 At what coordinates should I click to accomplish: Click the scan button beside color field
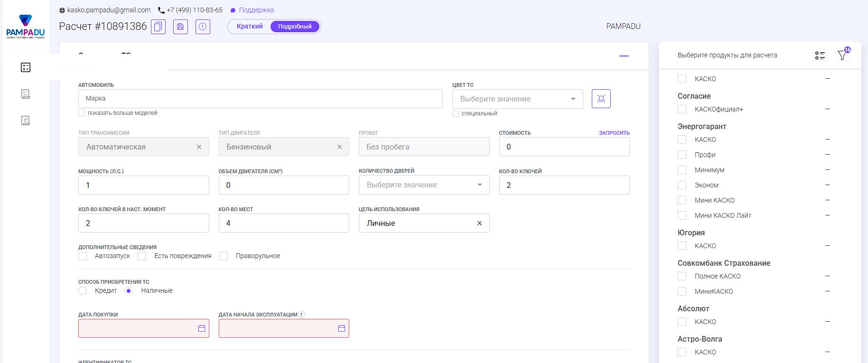(601, 99)
